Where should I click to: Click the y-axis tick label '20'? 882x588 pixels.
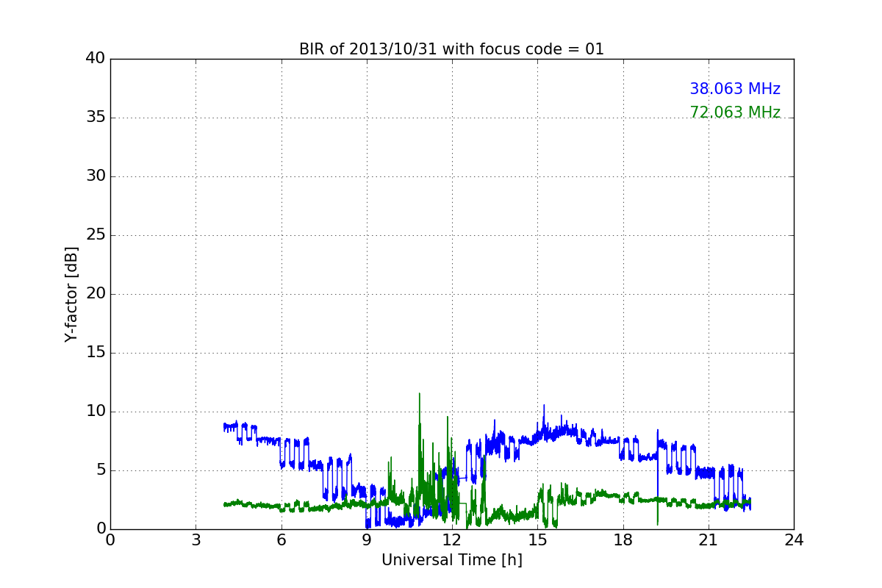point(96,294)
